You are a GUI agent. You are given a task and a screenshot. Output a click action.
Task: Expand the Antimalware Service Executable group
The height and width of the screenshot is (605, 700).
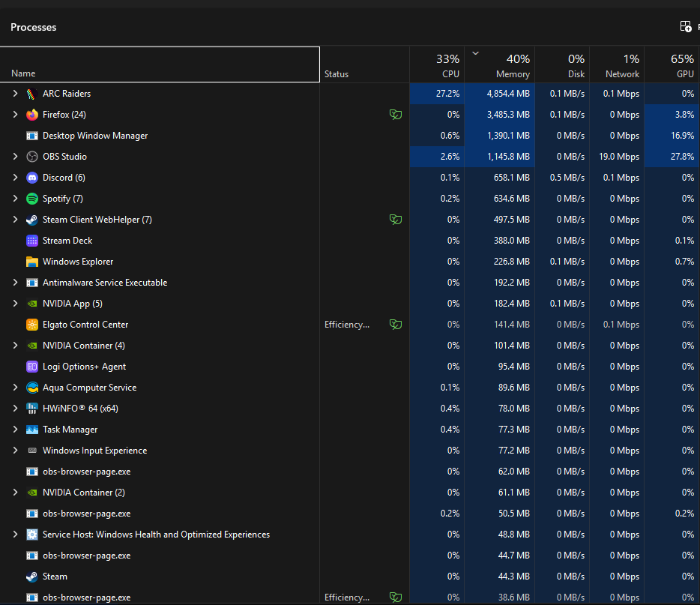coord(15,283)
